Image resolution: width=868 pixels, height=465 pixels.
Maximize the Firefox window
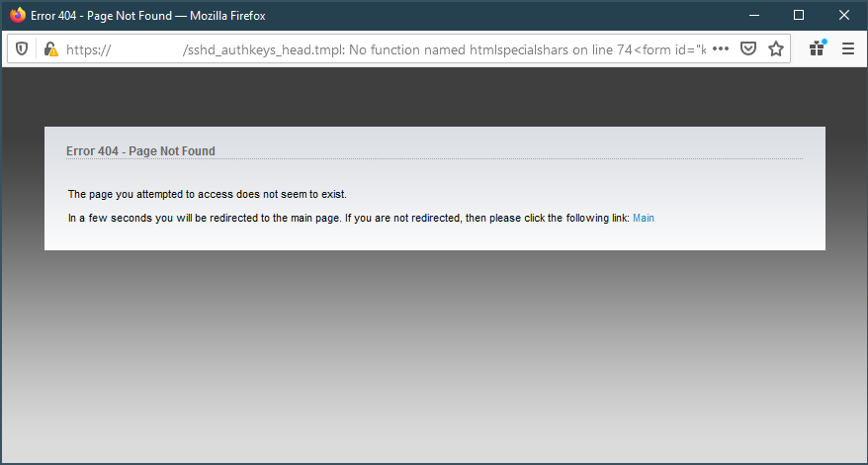(799, 16)
